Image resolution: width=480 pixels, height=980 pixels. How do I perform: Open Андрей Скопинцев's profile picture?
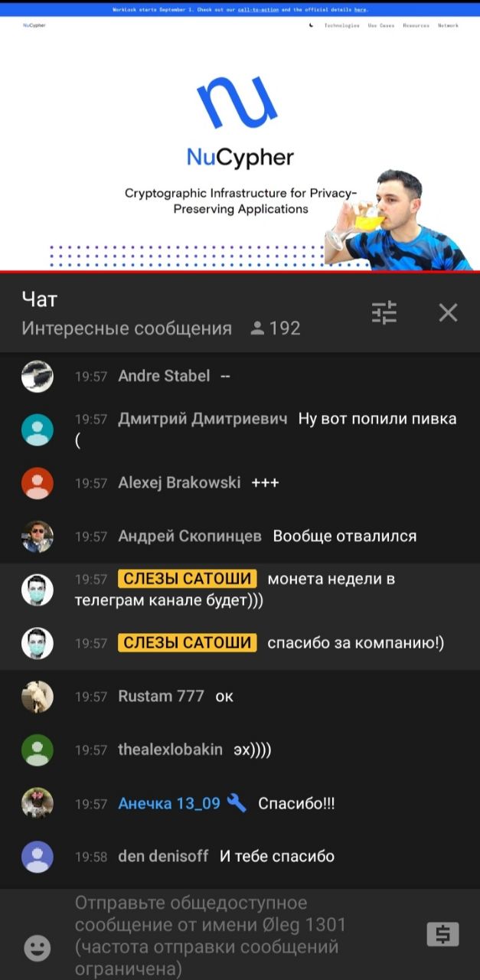(x=38, y=537)
